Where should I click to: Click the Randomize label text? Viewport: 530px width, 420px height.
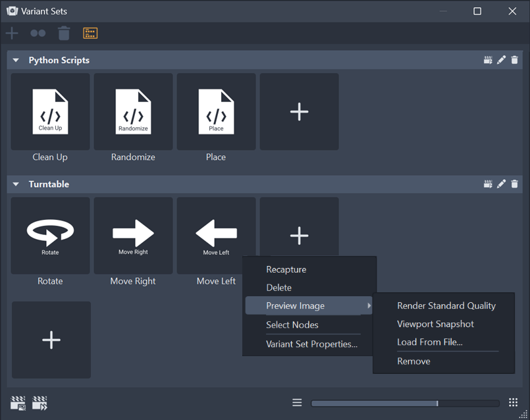133,157
